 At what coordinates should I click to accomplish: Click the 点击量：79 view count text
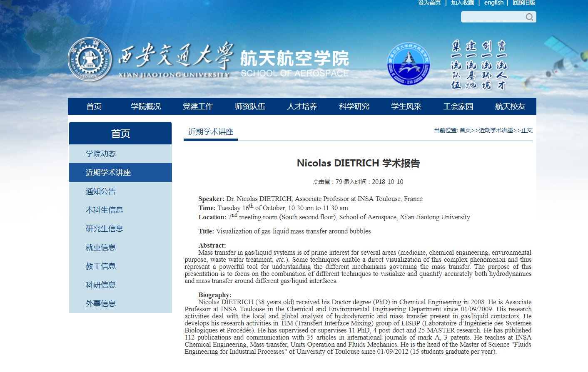328,182
